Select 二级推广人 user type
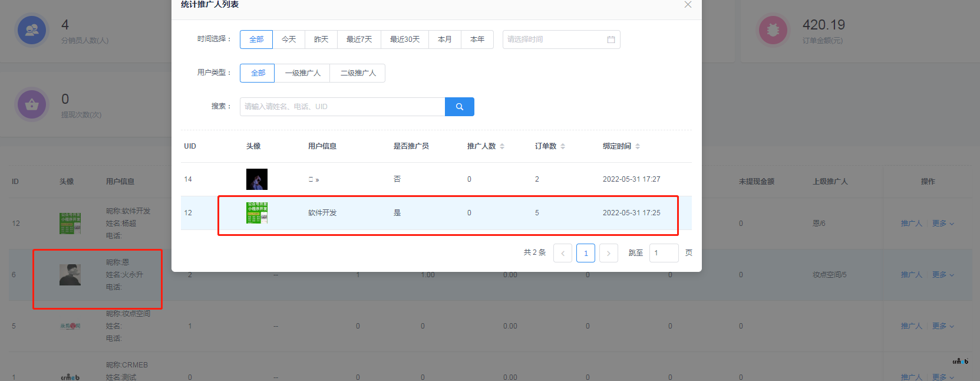The height and width of the screenshot is (381, 980). pyautogui.click(x=358, y=73)
